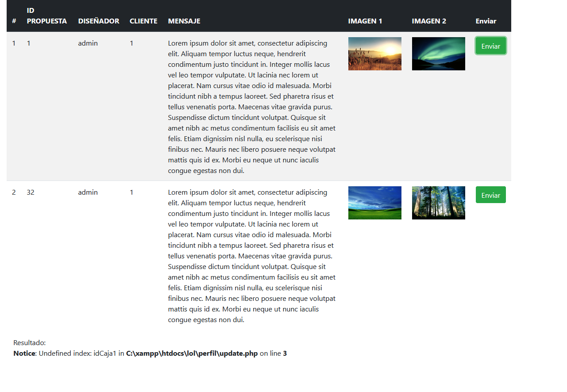Click the DISEÑADOR column header
The image size is (567, 392).
click(x=99, y=21)
